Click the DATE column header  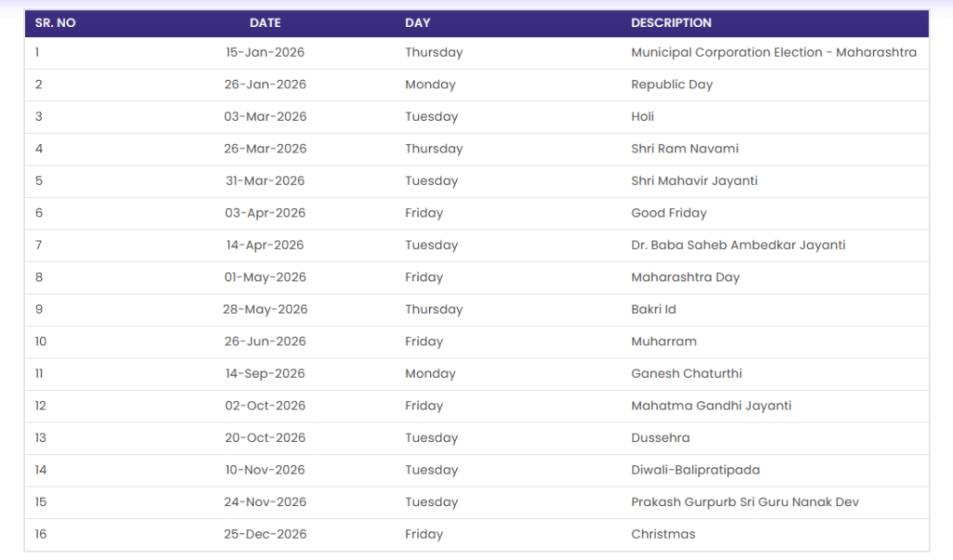(265, 22)
